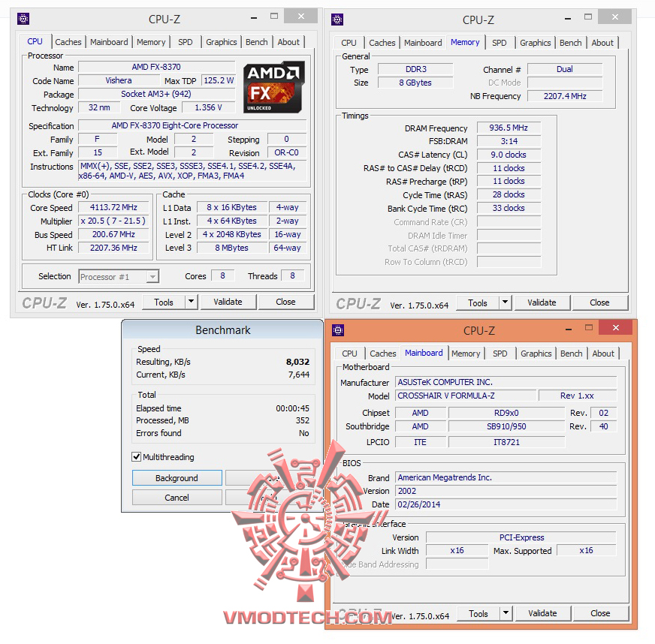Open Bench tab in Memory window
Screen dimensions: 655x644
tap(571, 43)
